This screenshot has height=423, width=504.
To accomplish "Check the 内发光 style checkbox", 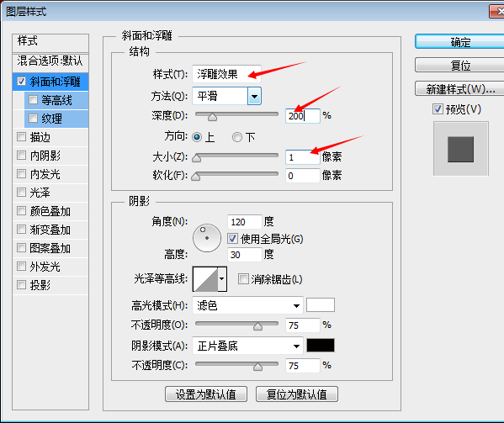I will coord(22,174).
